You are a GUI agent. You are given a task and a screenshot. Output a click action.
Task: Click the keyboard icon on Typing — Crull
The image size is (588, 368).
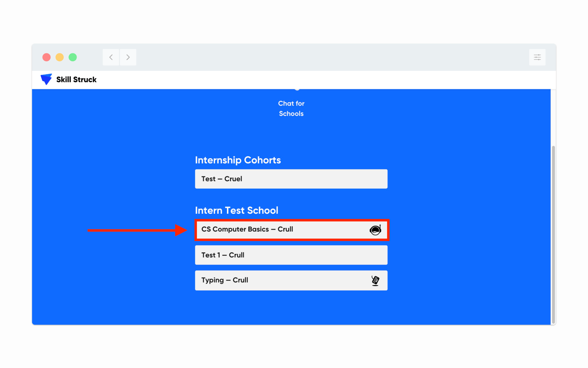(375, 280)
